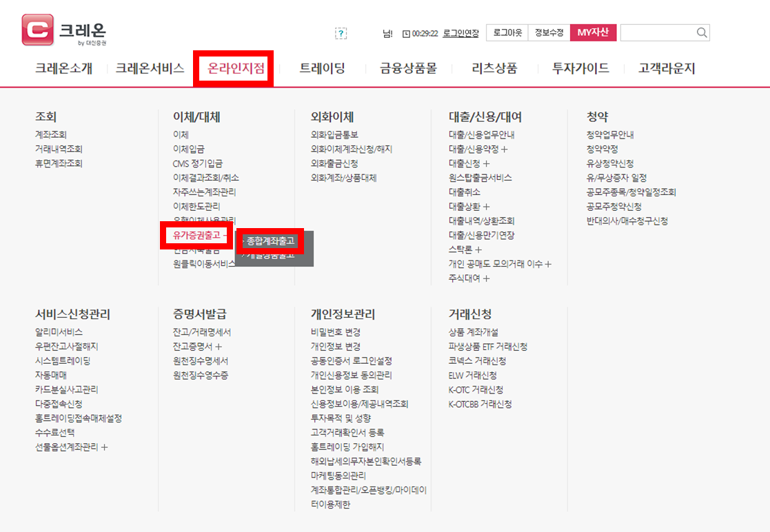This screenshot has height=532, width=770.
Task: Expand 선물옵션계좌관리 plus item
Action: 71,447
